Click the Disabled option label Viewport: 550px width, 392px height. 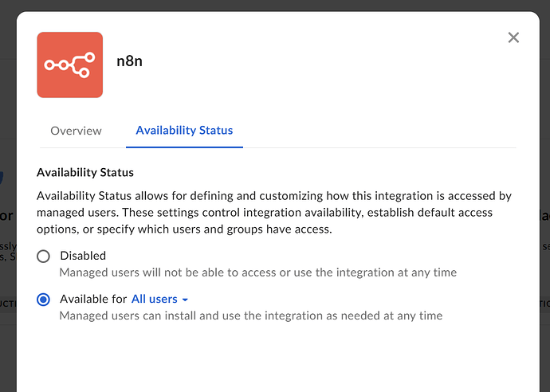coord(83,256)
